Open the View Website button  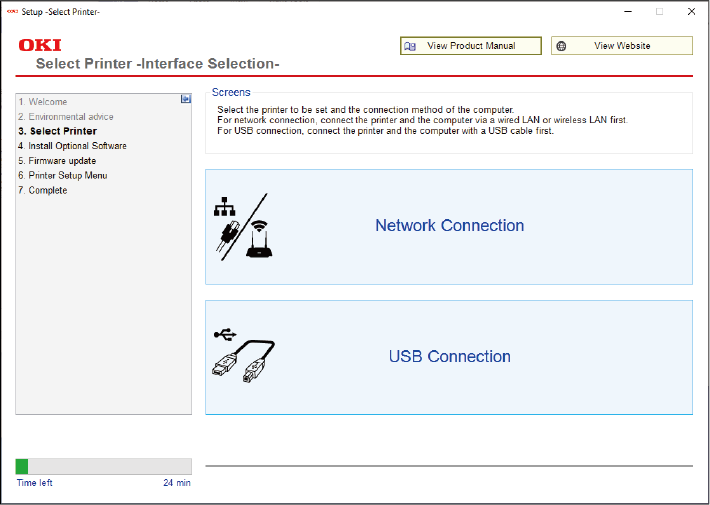tap(621, 46)
